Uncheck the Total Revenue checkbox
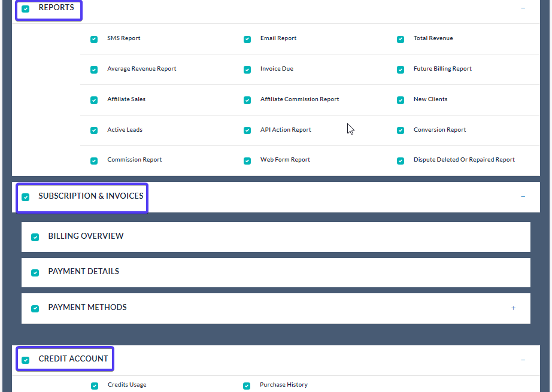The width and height of the screenshot is (552, 392). point(401,39)
